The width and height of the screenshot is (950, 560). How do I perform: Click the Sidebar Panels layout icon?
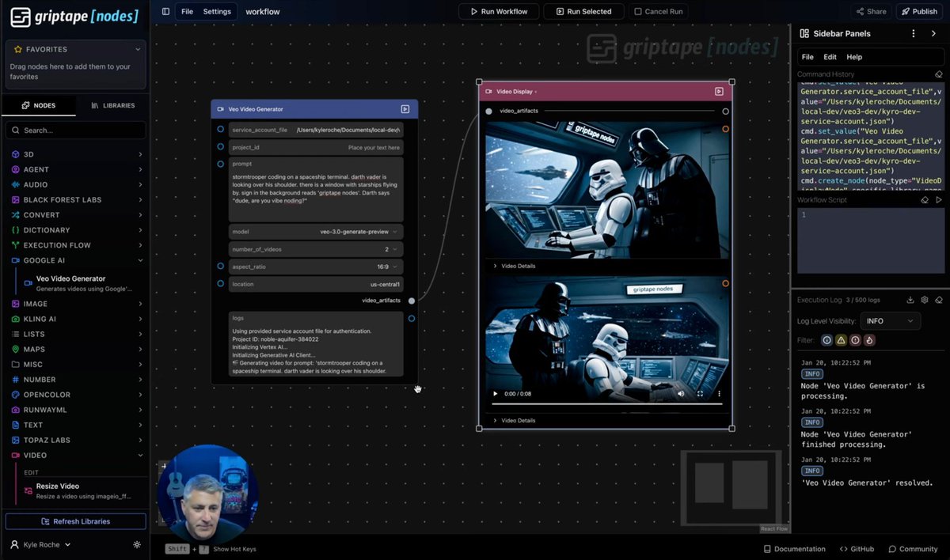[804, 33]
